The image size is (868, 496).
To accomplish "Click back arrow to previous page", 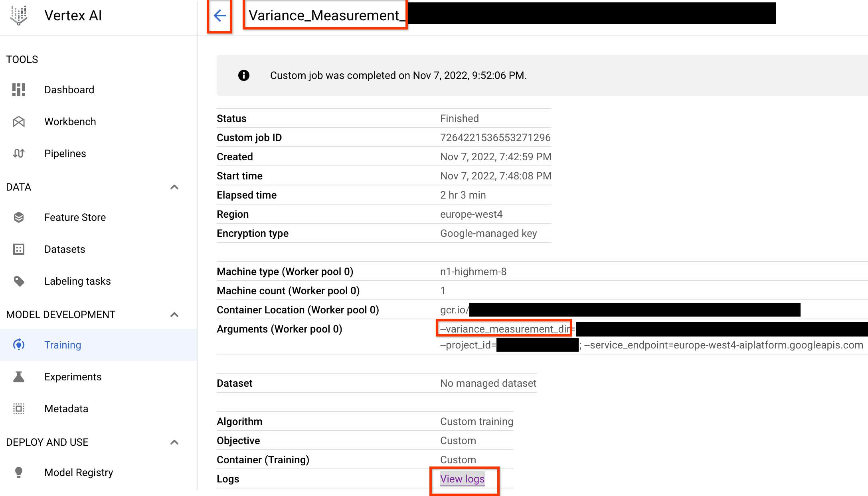I will 220,17.
